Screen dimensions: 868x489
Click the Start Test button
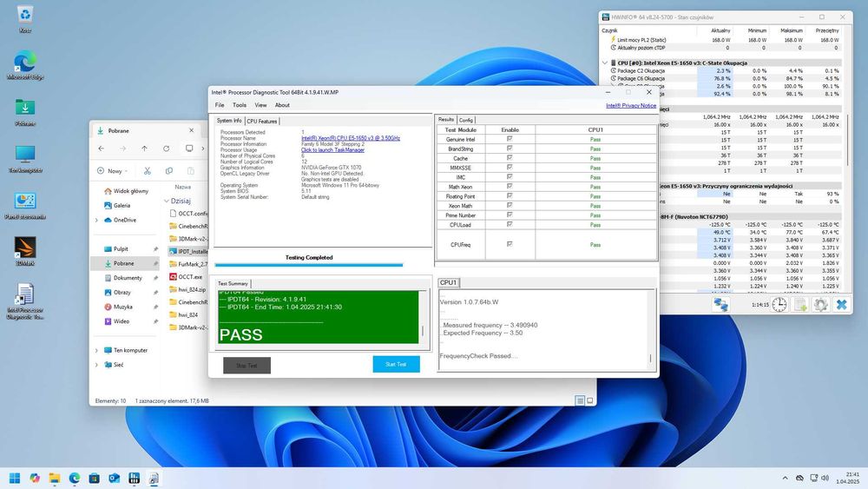(x=396, y=365)
